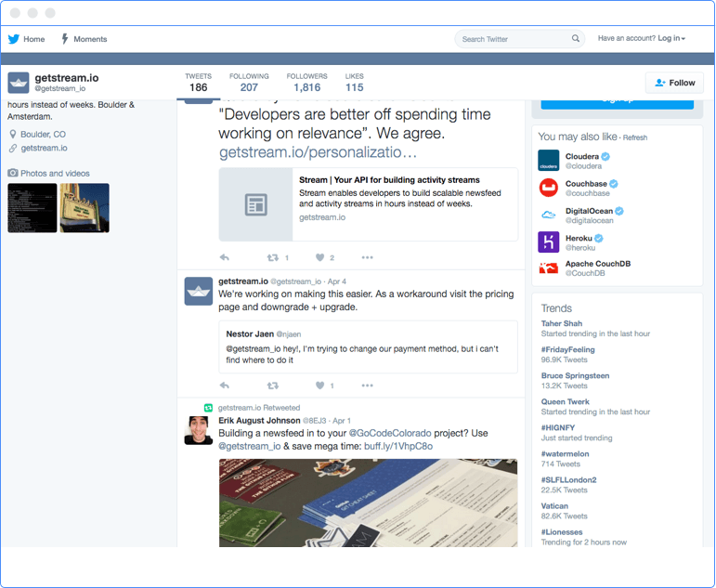Like the Apr 4 workaround tweet
Screen dimensions: 716x588
tap(320, 385)
